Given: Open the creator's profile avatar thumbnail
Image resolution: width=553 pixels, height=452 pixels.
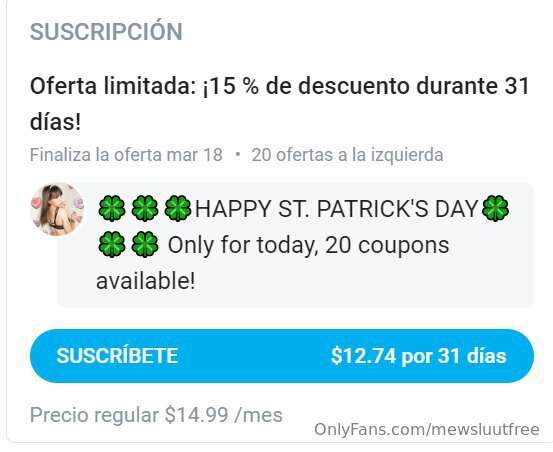Looking at the screenshot, I should tap(58, 209).
